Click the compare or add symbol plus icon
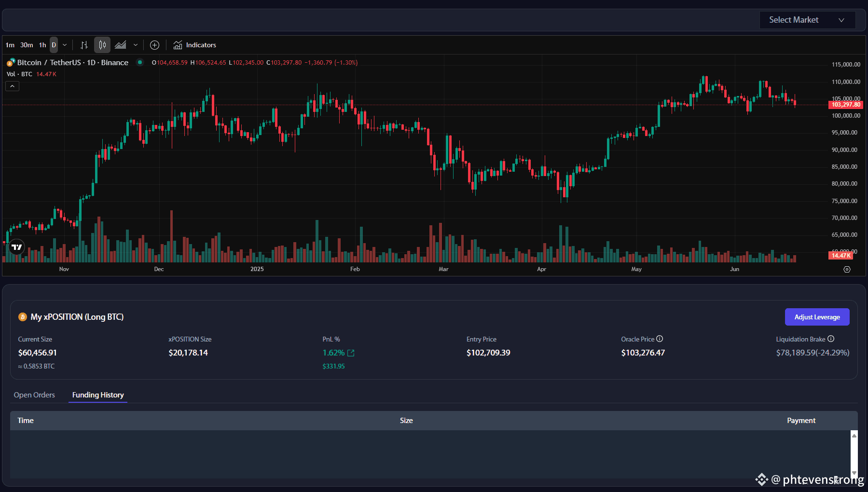868x492 pixels. click(x=154, y=45)
